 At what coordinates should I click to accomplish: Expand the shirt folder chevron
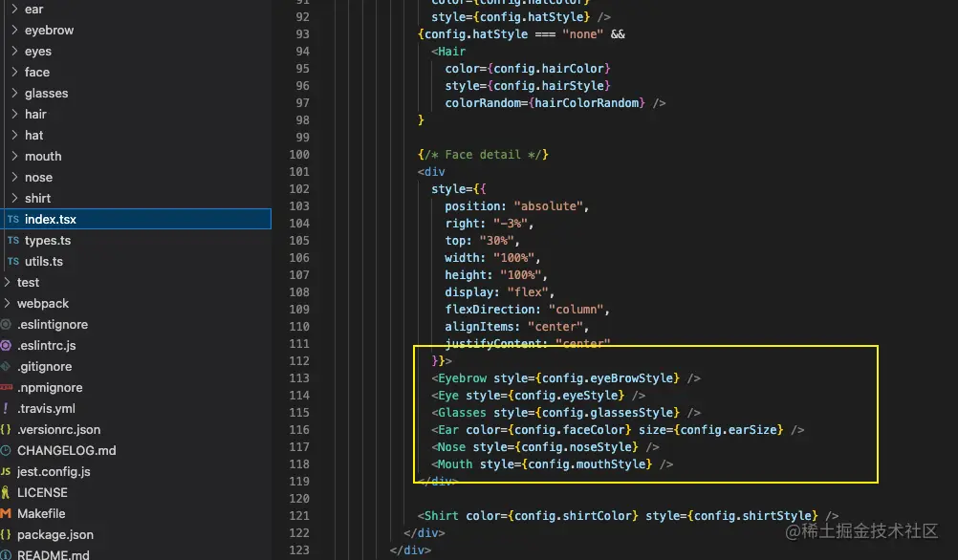pos(14,198)
